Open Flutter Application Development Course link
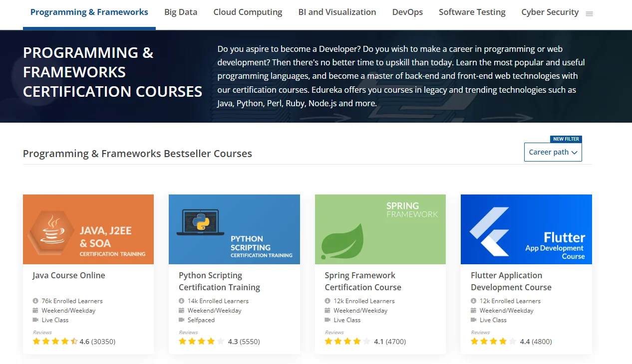The width and height of the screenshot is (632, 364). pyautogui.click(x=511, y=281)
